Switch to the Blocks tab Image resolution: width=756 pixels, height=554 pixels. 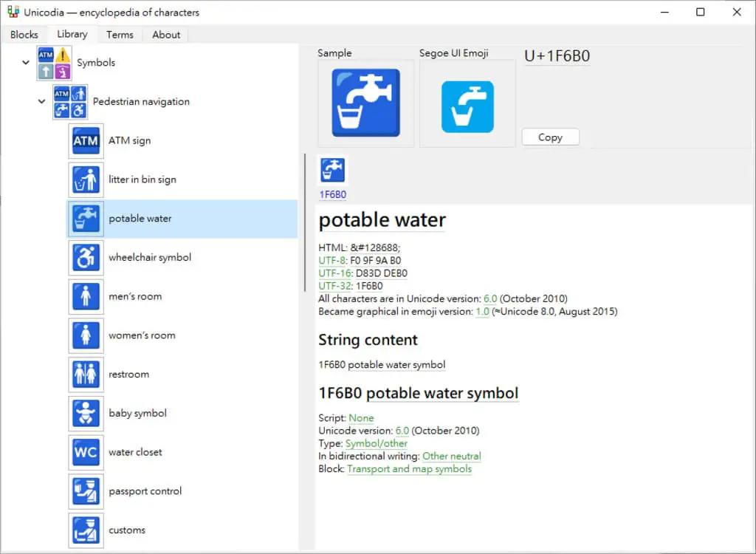24,35
